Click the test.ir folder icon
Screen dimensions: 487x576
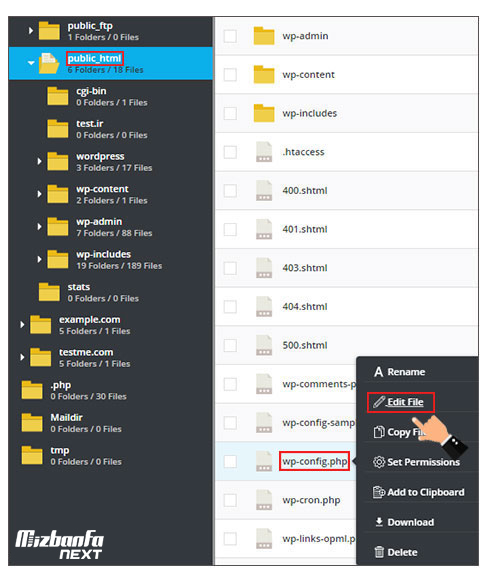tap(58, 129)
